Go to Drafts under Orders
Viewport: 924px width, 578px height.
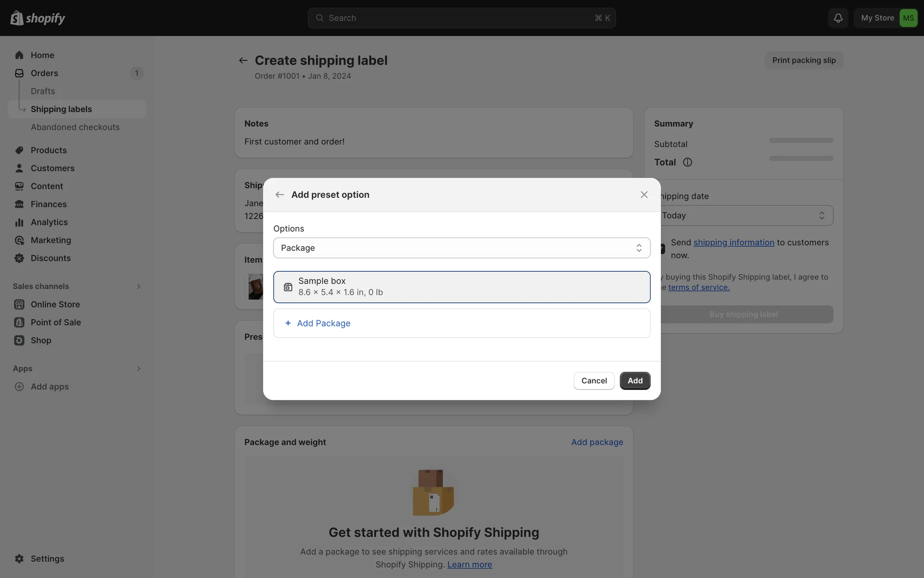click(43, 91)
